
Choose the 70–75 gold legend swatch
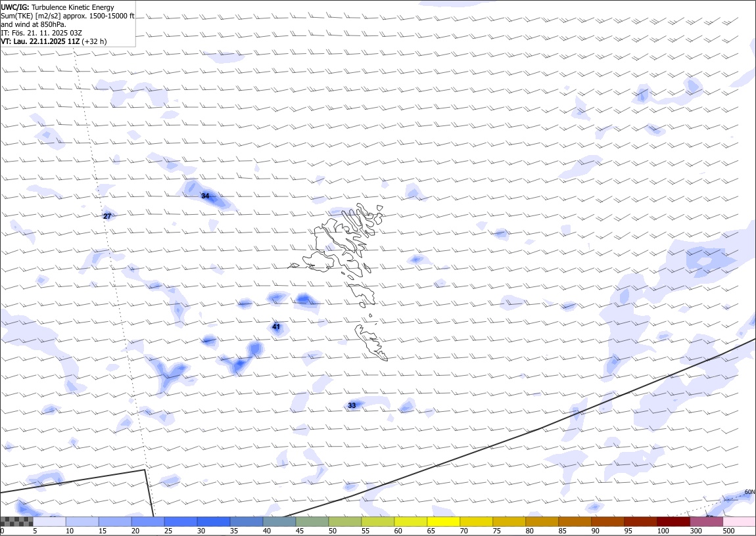coord(477,522)
